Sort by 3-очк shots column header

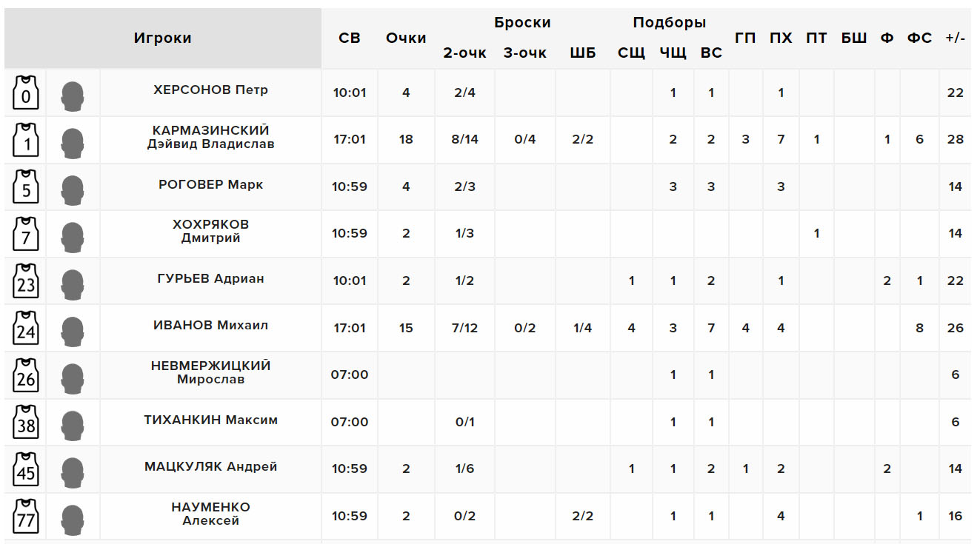click(524, 53)
